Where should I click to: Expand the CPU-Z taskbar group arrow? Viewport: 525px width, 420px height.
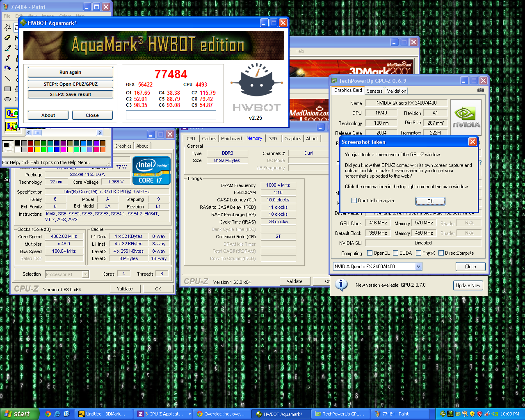click(x=189, y=414)
